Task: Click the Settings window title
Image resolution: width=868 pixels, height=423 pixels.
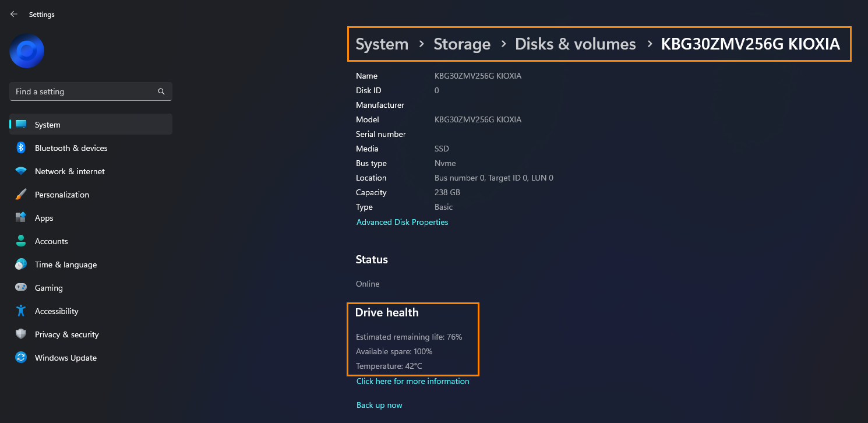Action: [x=42, y=15]
